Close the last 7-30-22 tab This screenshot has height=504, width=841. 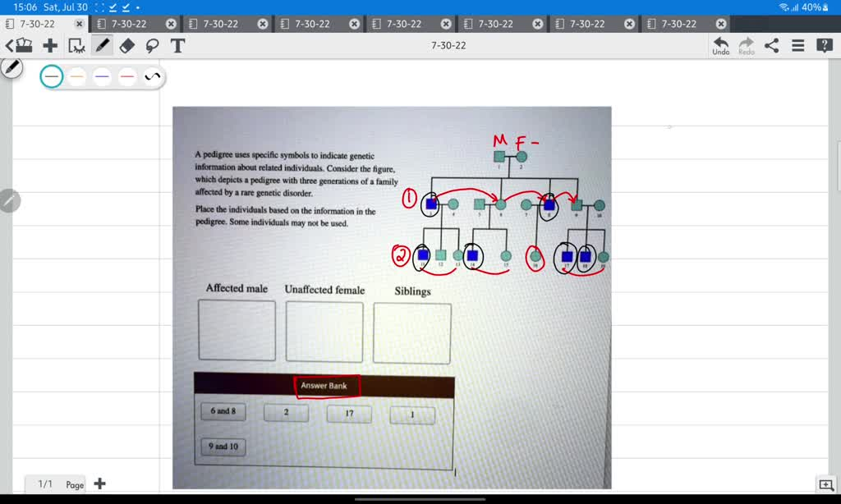pos(721,24)
